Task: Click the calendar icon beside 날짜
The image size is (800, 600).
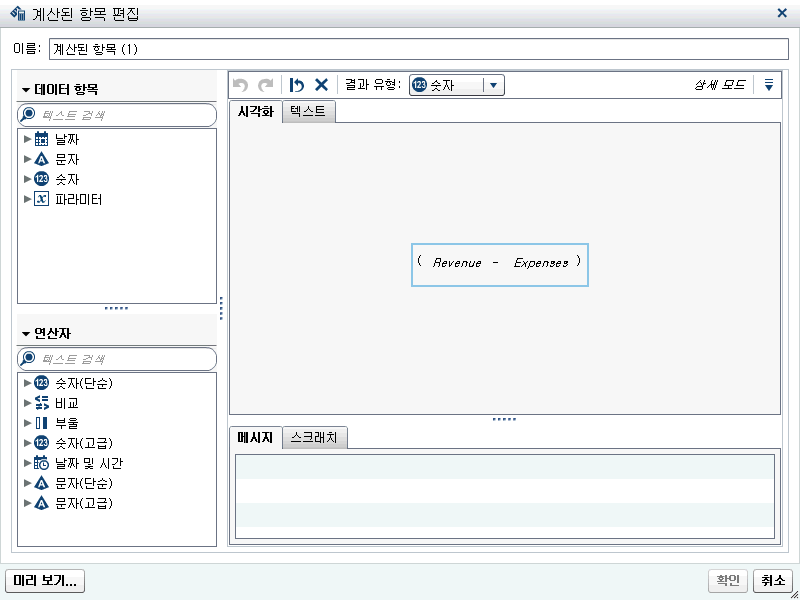Action: tap(39, 139)
